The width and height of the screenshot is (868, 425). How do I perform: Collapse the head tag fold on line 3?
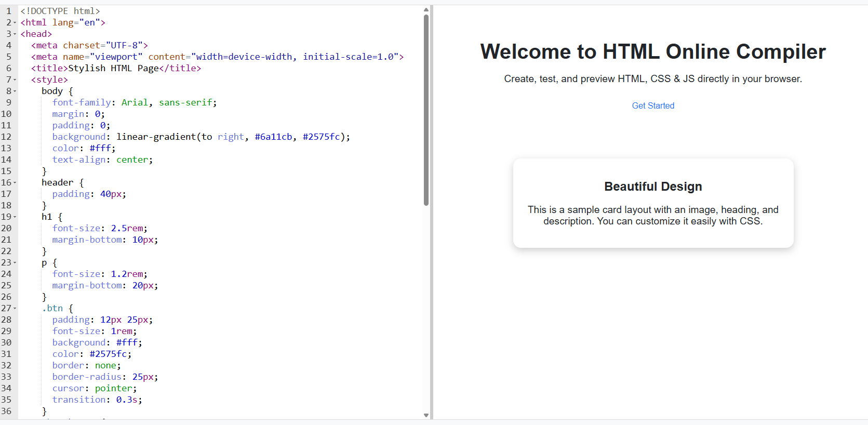(x=15, y=34)
